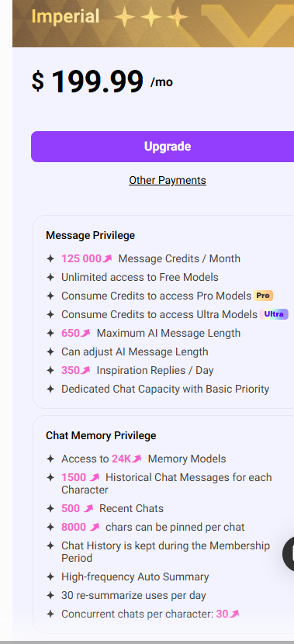
Task: Click the arrow beside 500 Recent Chats
Action: (x=88, y=508)
